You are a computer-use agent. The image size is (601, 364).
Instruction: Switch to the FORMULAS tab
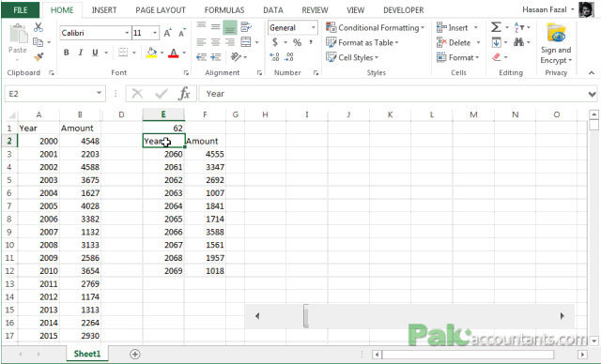click(x=224, y=10)
